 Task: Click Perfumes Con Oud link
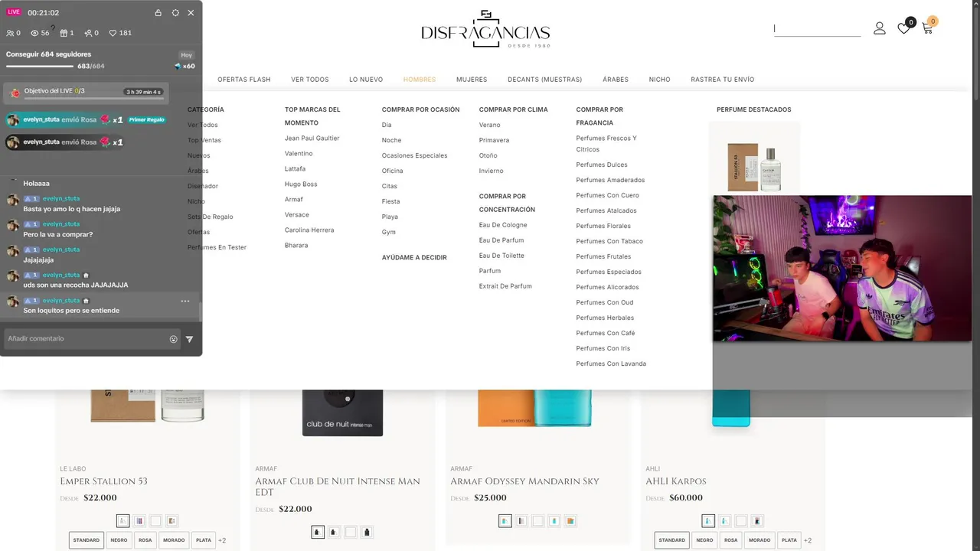pos(605,302)
